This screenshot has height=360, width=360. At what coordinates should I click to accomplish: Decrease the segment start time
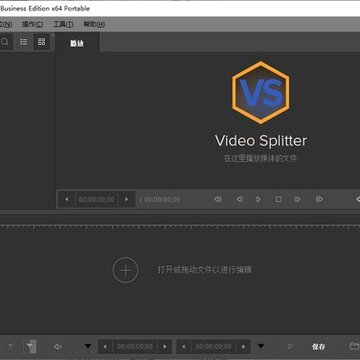(105, 347)
